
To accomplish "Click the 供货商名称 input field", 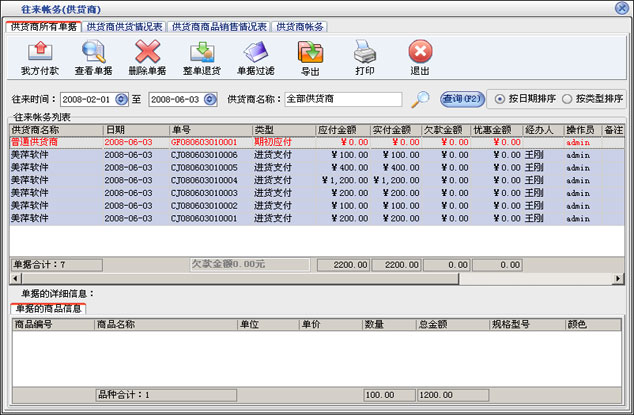I will point(342,99).
